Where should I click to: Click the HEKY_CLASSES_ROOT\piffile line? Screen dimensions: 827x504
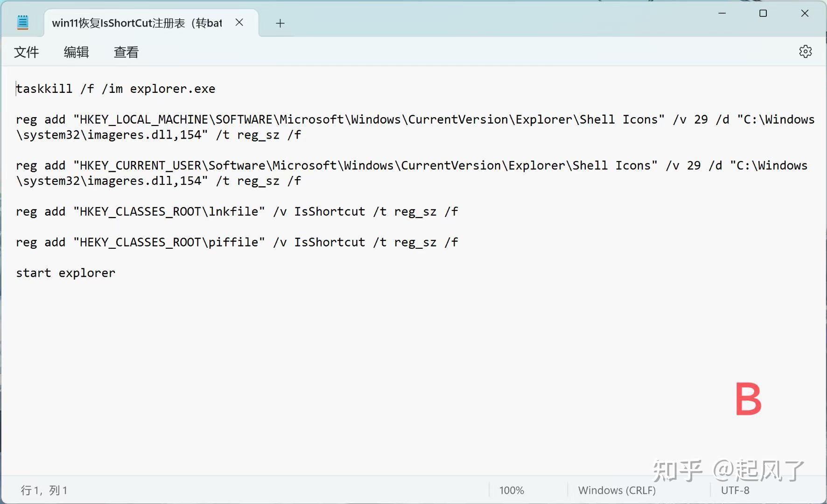click(237, 242)
